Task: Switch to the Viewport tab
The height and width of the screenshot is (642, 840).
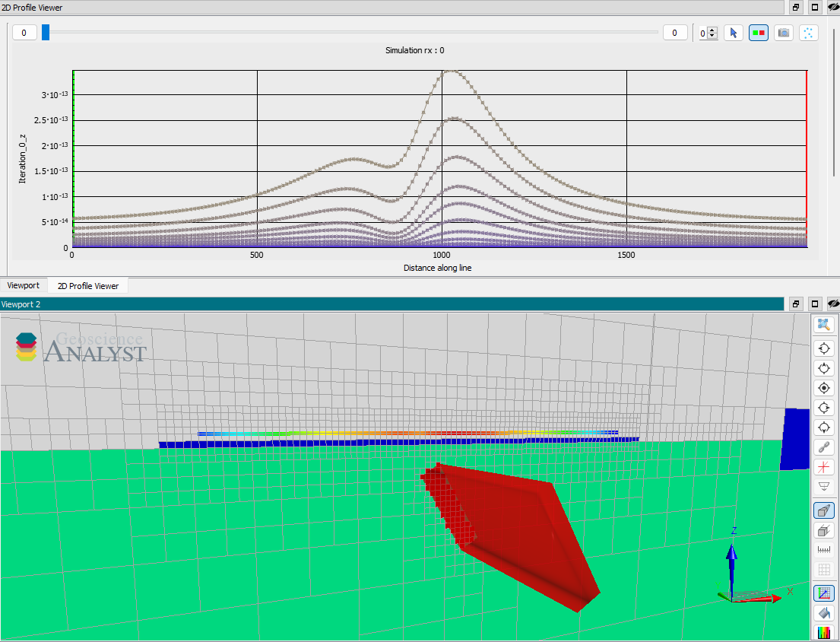Action: tap(24, 285)
